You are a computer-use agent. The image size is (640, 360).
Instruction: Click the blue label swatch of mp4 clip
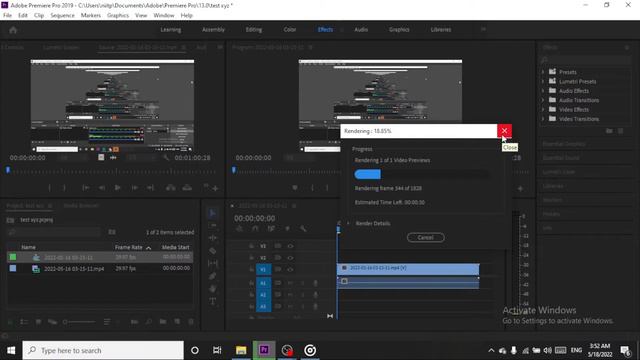[13, 269]
